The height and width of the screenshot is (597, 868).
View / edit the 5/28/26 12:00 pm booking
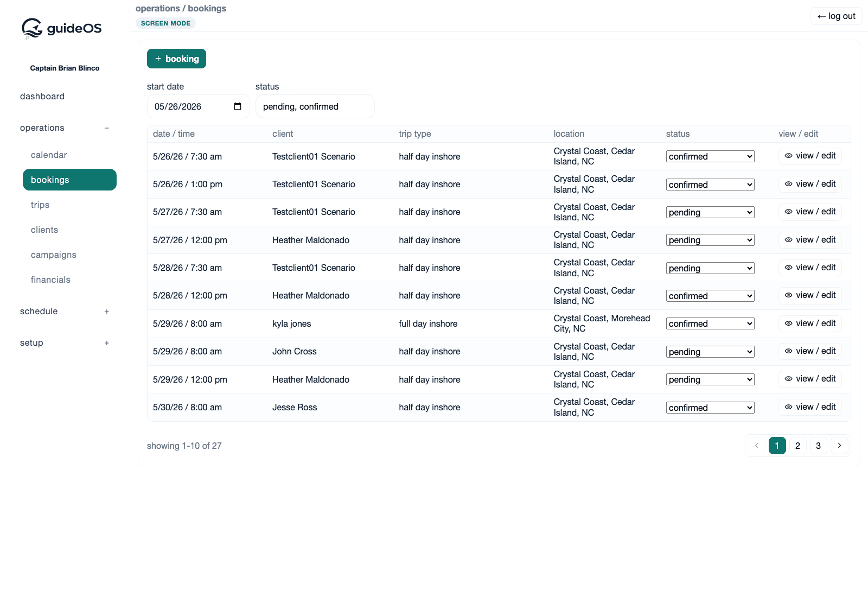[x=810, y=295]
